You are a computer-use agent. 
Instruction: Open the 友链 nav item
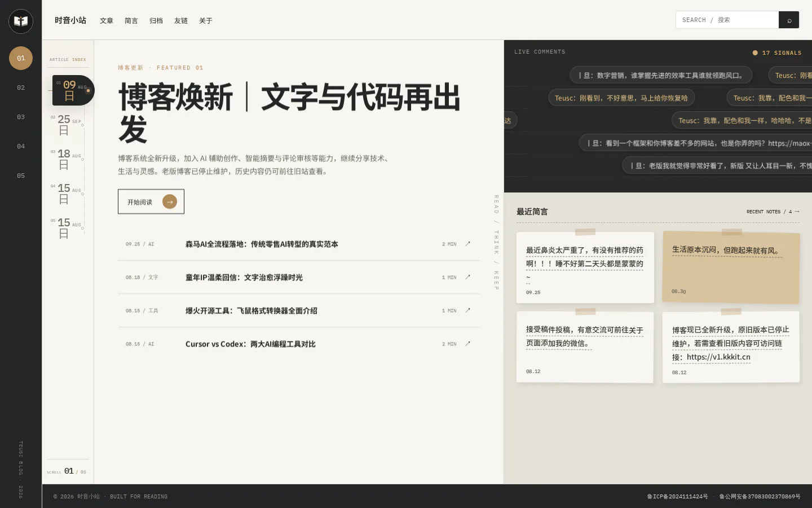pyautogui.click(x=181, y=21)
